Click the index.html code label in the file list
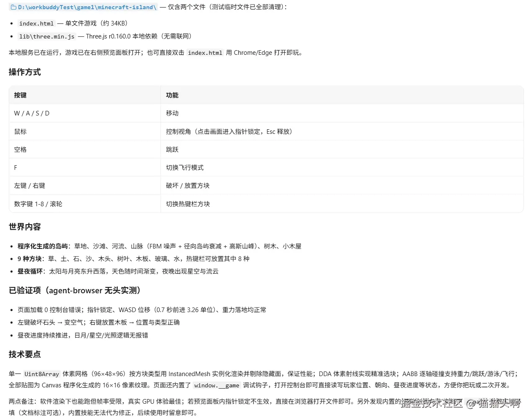 pyautogui.click(x=36, y=23)
